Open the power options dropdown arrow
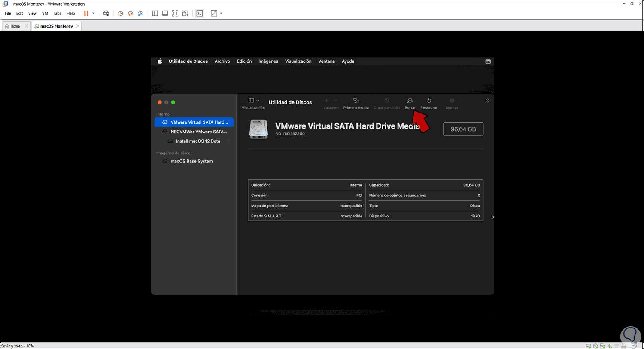The image size is (644, 349). (93, 13)
